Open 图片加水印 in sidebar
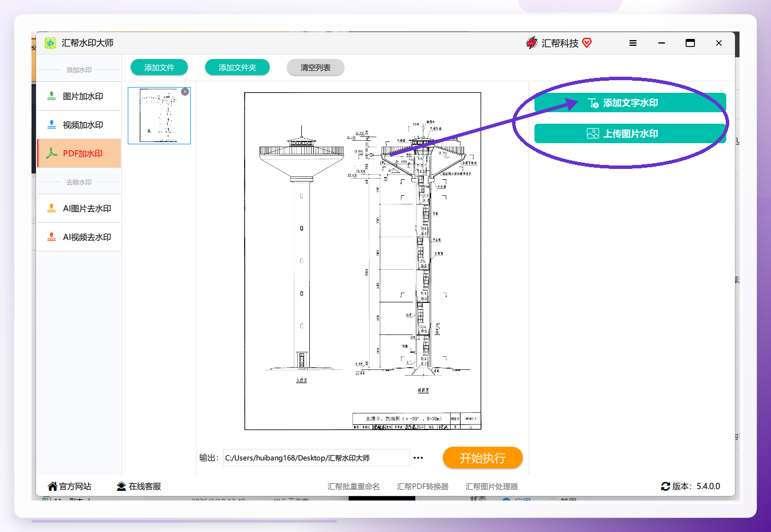Viewport: 771px width, 532px height. (x=79, y=96)
